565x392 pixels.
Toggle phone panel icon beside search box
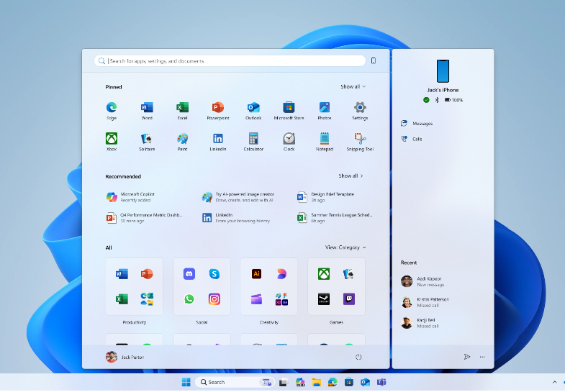click(374, 61)
